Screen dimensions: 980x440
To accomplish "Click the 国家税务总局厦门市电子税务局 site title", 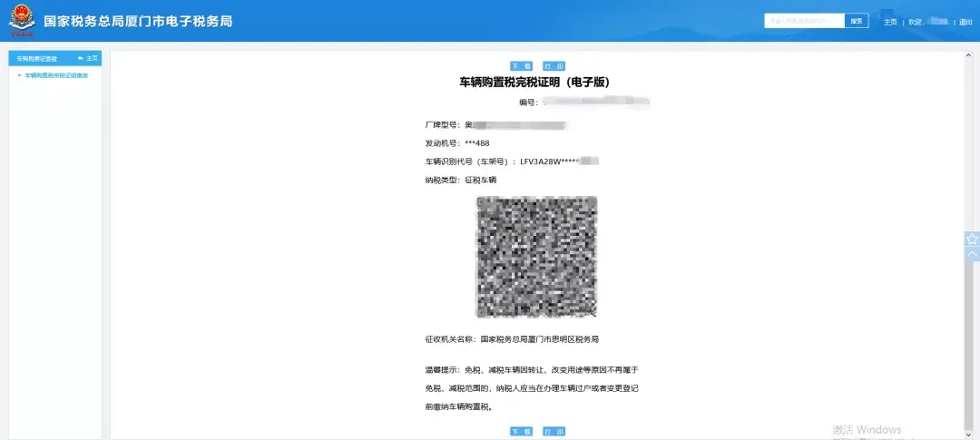I will coord(138,21).
